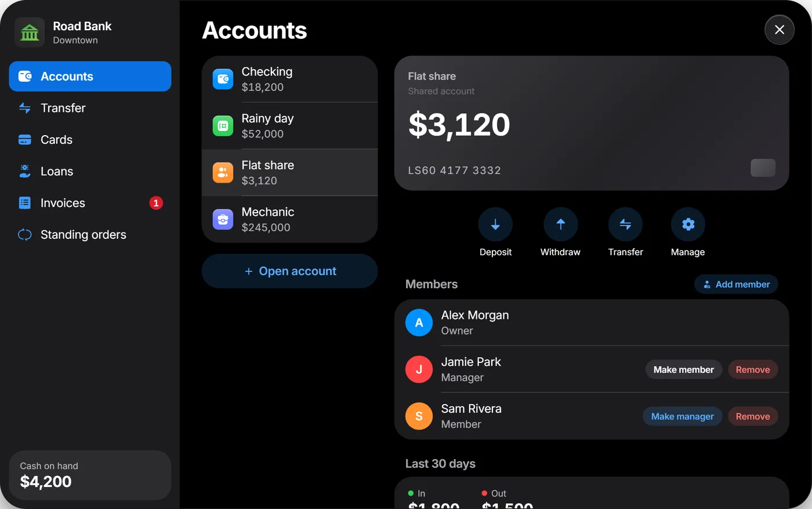Click the cycle icon beside Standing orders

(25, 235)
